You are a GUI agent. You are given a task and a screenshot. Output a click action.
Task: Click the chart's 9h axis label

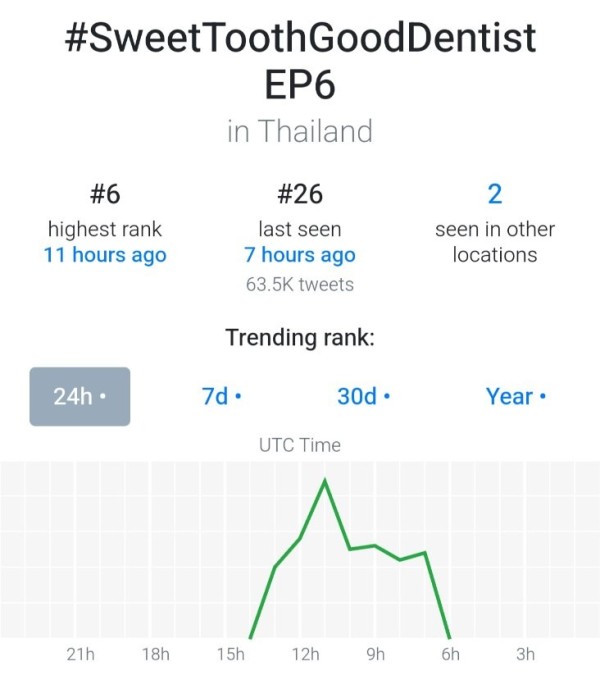click(376, 654)
